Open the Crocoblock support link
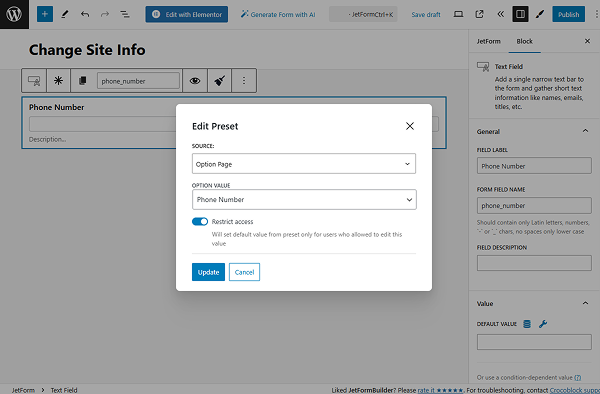Image resolution: width=600 pixels, height=394 pixels. (575, 390)
